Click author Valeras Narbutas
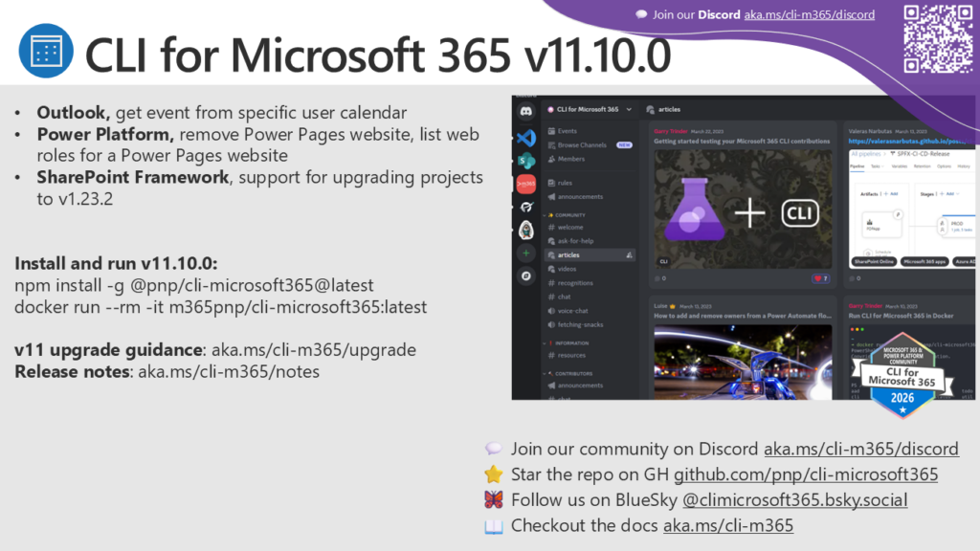 (x=870, y=131)
